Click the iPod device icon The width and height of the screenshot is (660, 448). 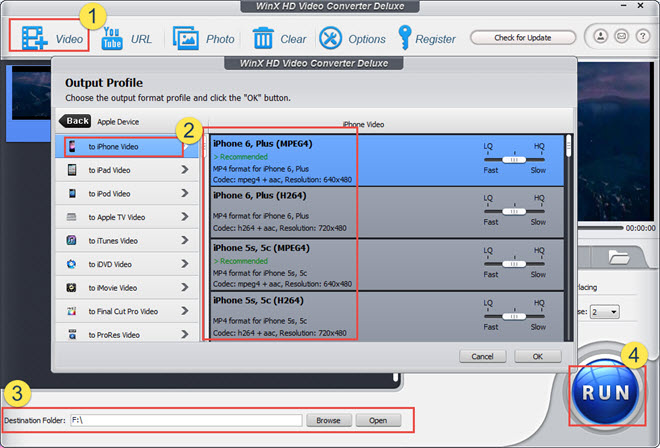tap(72, 193)
